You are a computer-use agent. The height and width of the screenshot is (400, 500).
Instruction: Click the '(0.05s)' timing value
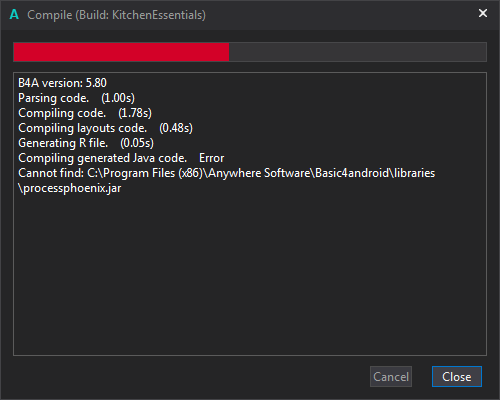point(137,143)
